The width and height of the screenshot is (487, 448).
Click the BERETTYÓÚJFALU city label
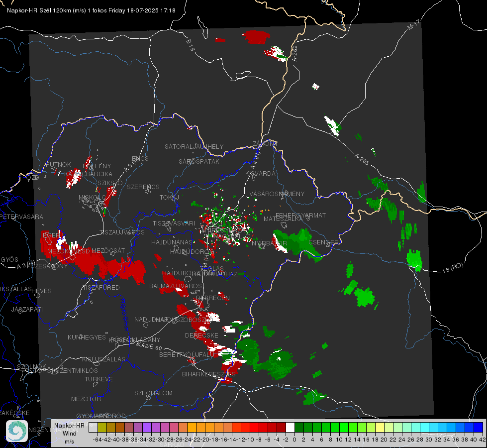click(x=187, y=354)
